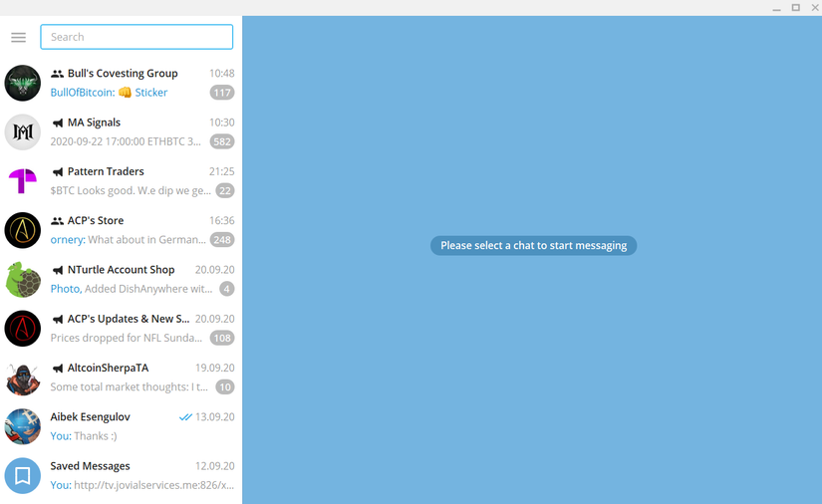Close the Telegram window
Screen dimensions: 822x504
pyautogui.click(x=815, y=7)
